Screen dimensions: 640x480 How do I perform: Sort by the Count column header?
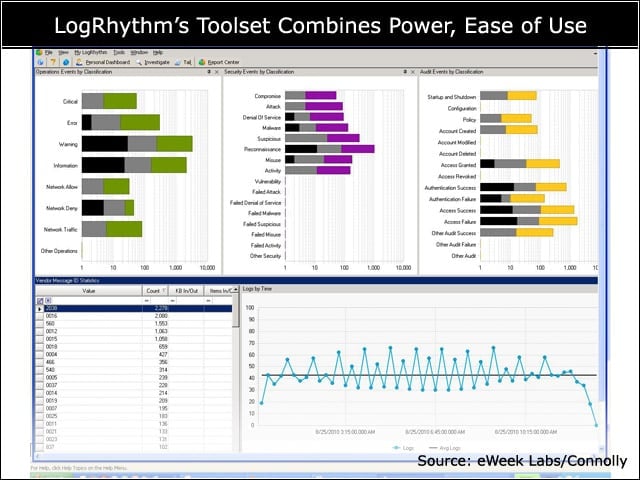(155, 291)
